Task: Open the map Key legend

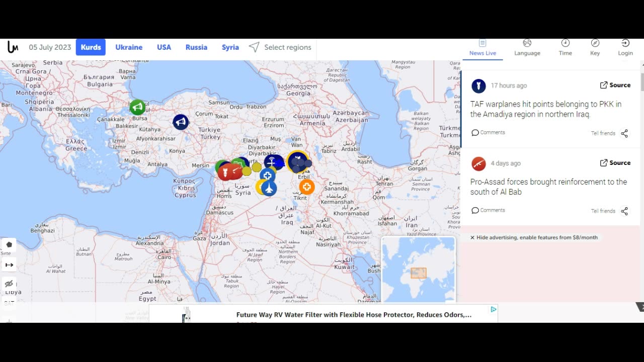Action: [x=595, y=48]
